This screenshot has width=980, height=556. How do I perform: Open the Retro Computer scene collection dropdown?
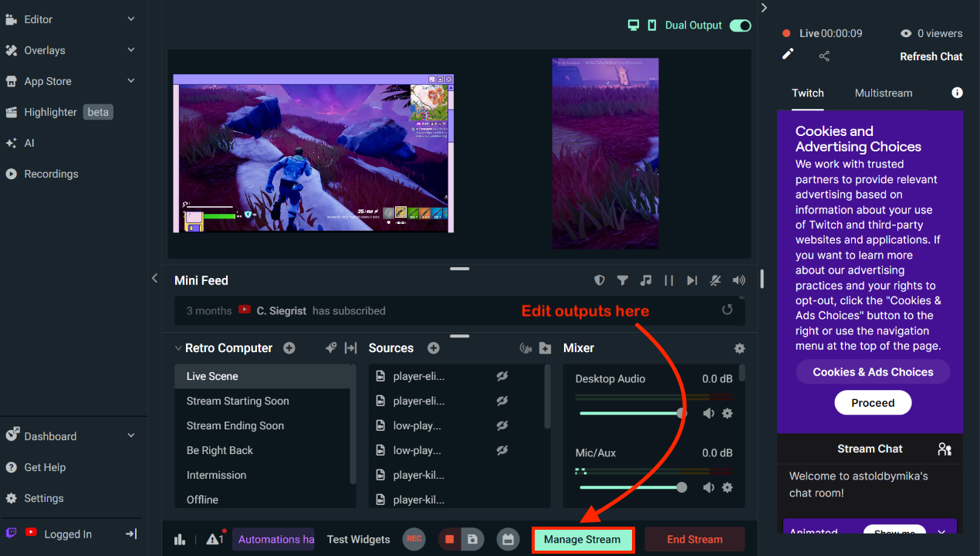224,348
